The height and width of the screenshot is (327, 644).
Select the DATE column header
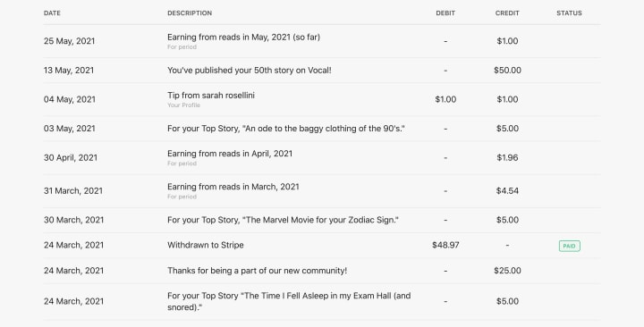(52, 13)
